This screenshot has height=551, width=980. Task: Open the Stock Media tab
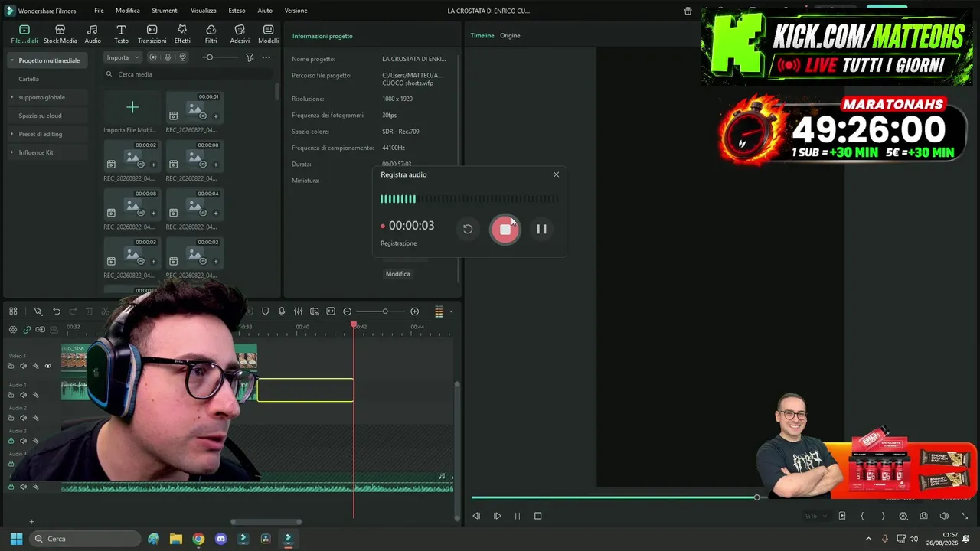60,34
